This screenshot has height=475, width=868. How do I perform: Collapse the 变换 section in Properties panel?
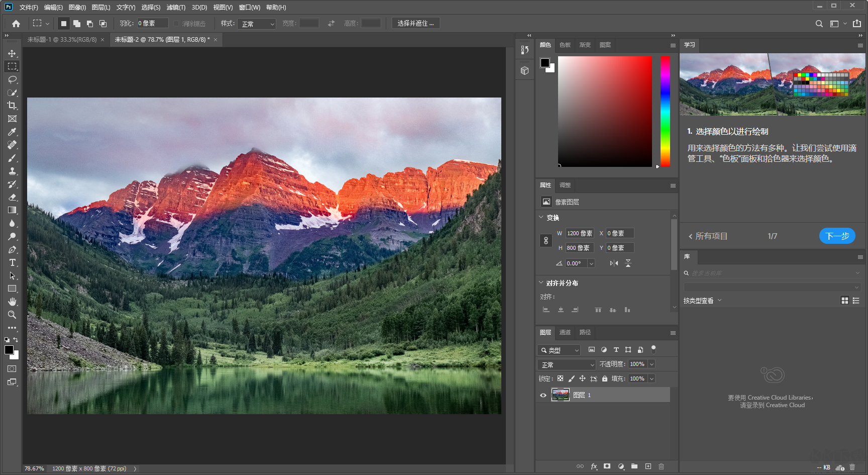point(541,218)
